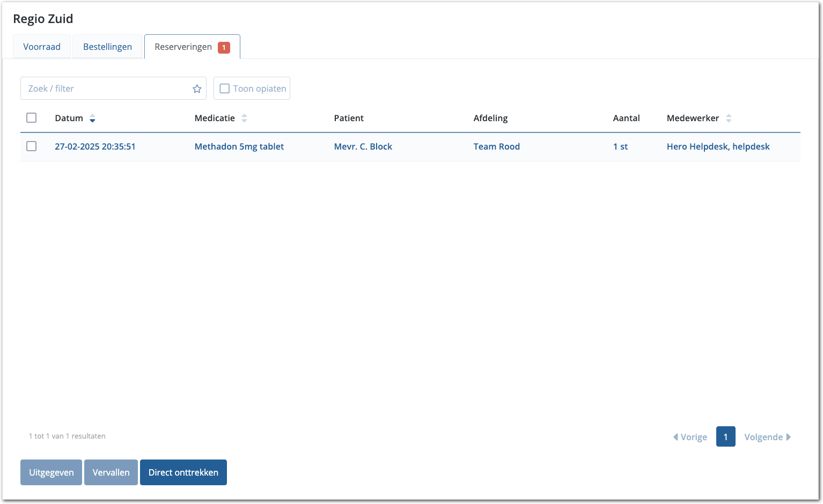Go to previous page with Vorige
This screenshot has width=823, height=504.
pyautogui.click(x=690, y=437)
